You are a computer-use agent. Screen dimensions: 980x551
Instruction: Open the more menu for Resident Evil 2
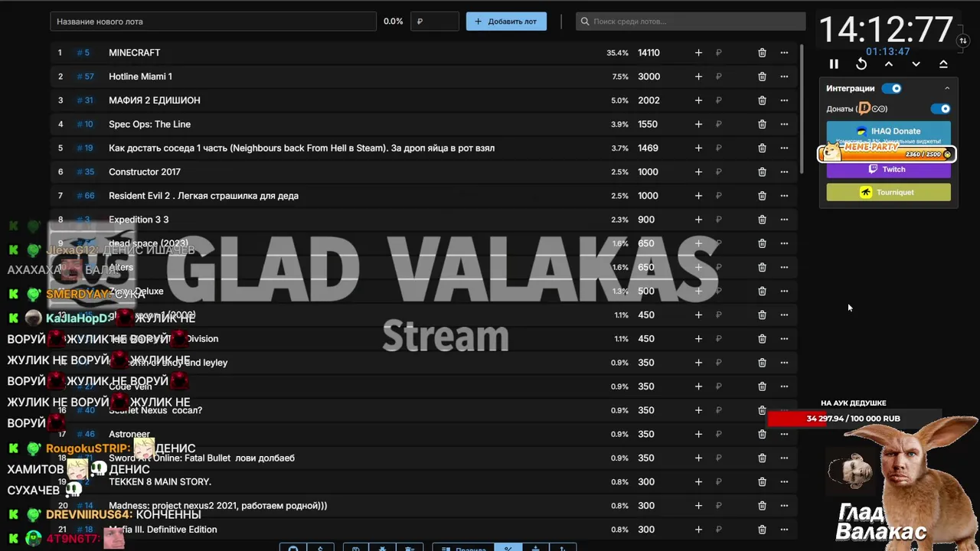tap(784, 196)
